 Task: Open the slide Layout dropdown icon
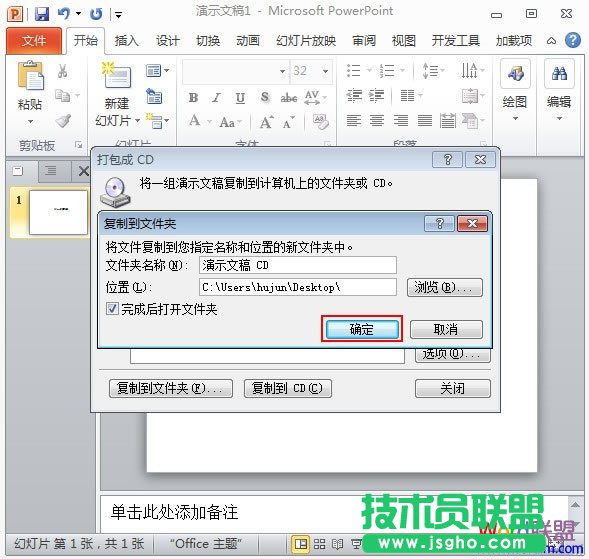[x=157, y=70]
